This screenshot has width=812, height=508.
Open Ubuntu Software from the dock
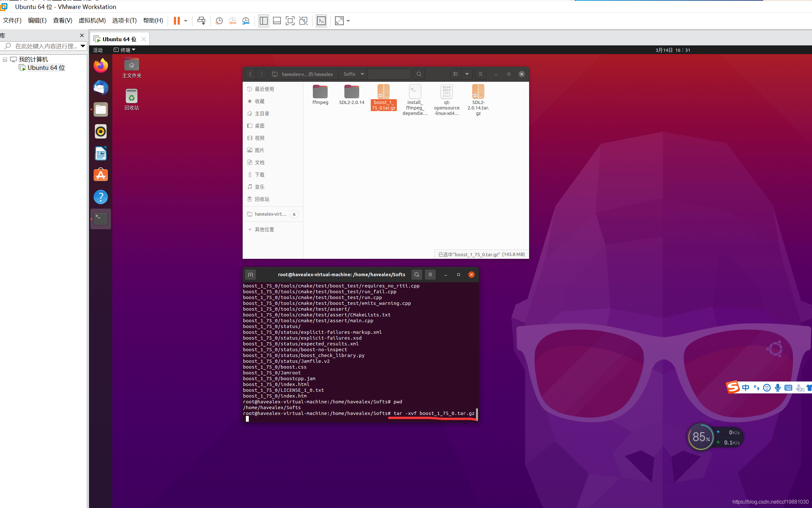coord(100,175)
